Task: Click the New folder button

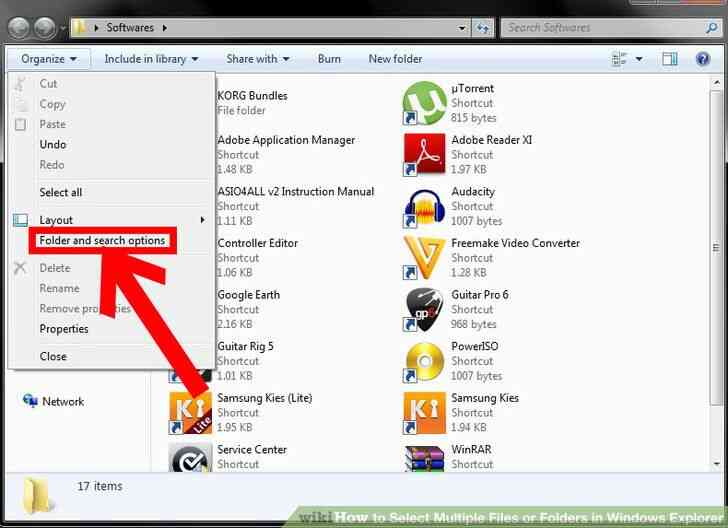Action: (396, 59)
